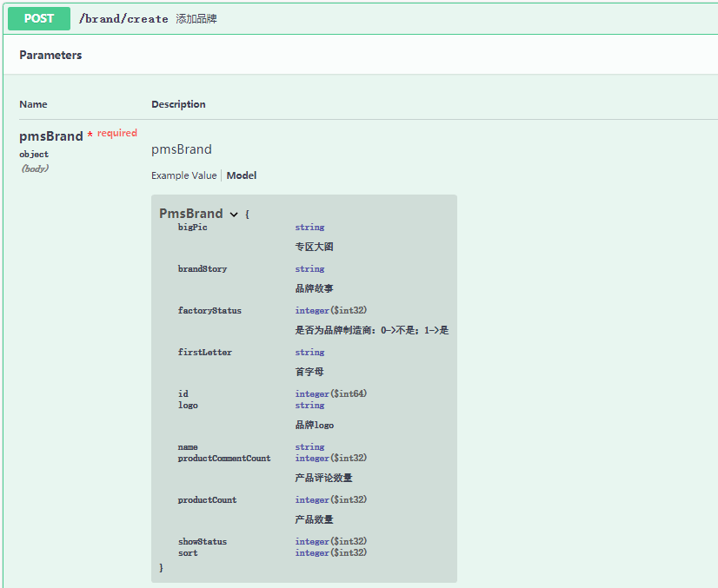Click the productCount field name

coord(208,500)
